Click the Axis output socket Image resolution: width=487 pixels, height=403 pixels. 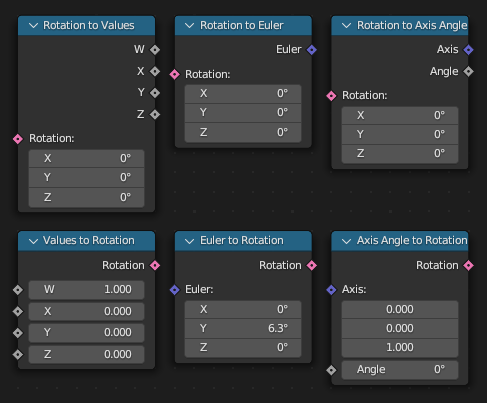pyautogui.click(x=468, y=50)
